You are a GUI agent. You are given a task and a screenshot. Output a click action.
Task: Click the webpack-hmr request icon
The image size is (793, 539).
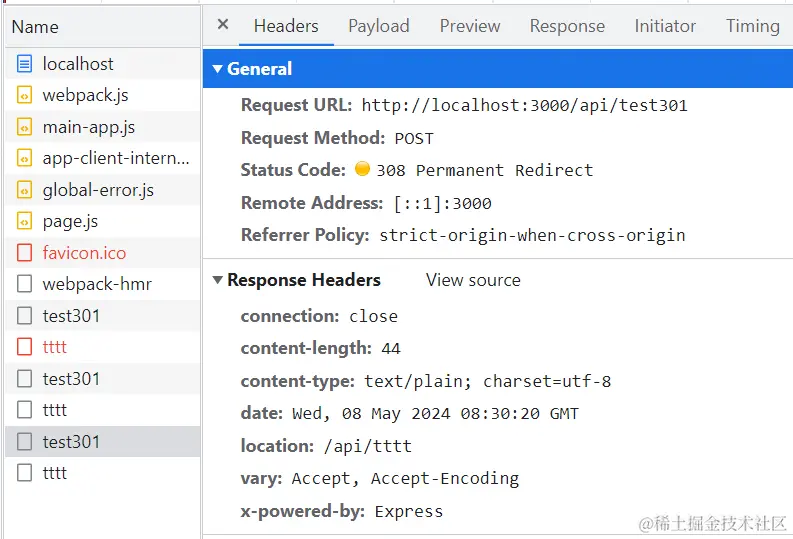point(25,284)
